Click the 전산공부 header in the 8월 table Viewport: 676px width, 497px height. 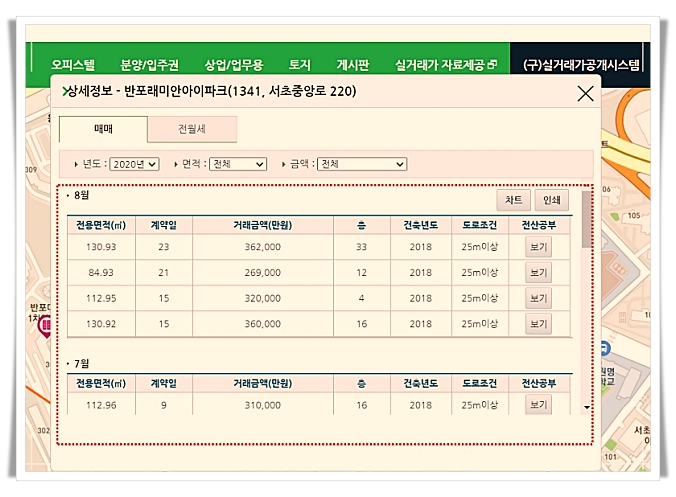click(x=538, y=225)
